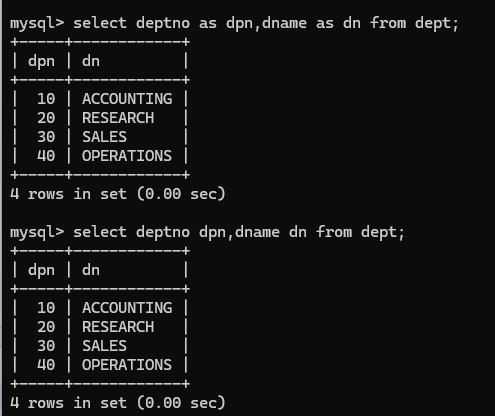Click SALES in the first result table
Image resolution: width=495 pixels, height=416 pixels.
tap(104, 137)
